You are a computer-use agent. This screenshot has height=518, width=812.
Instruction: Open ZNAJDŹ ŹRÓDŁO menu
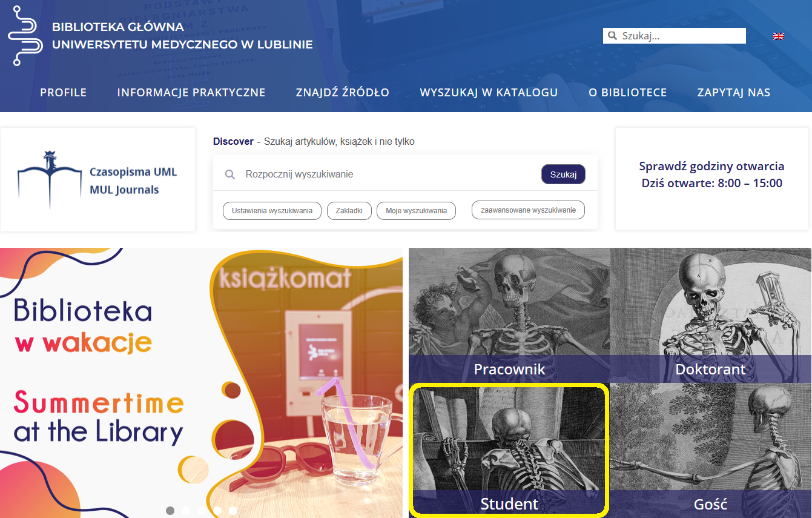[343, 93]
